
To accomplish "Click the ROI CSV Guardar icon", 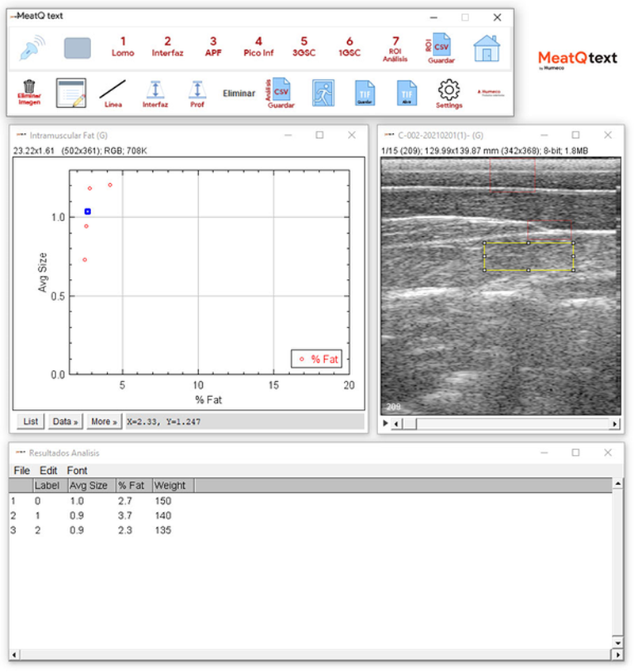I will [x=441, y=47].
